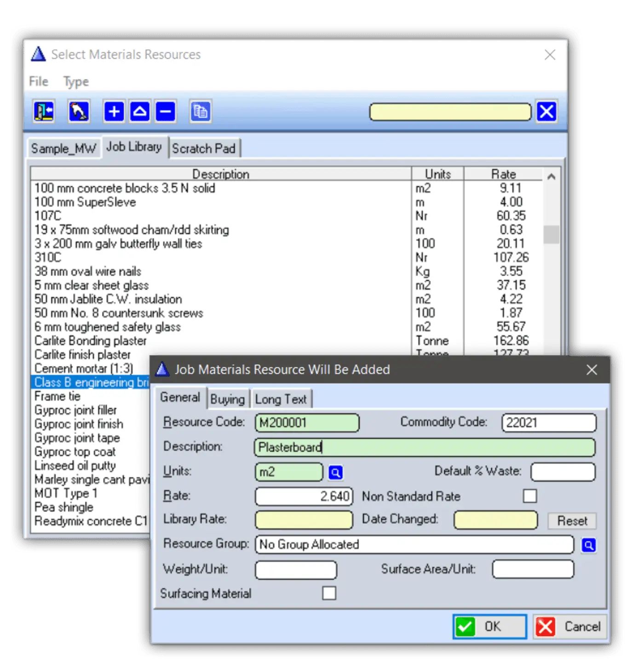The width and height of the screenshot is (644, 666).
Task: Open the Units lookup magnifier icon
Action: (x=336, y=472)
